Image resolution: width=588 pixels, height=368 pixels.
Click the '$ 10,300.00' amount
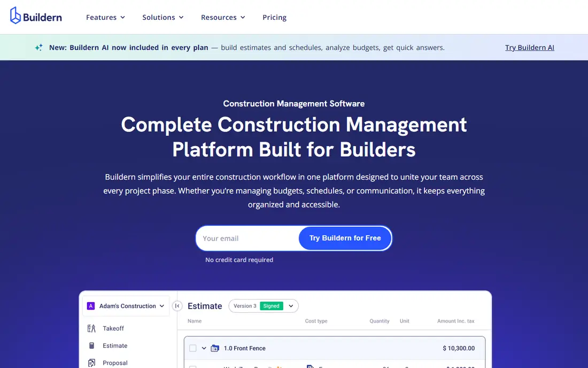[459, 348]
